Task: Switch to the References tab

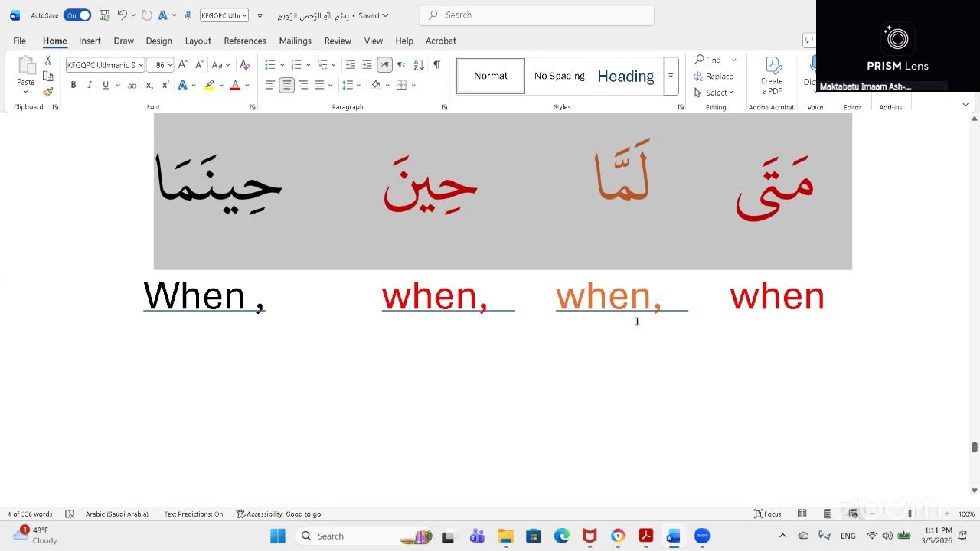Action: coord(245,41)
